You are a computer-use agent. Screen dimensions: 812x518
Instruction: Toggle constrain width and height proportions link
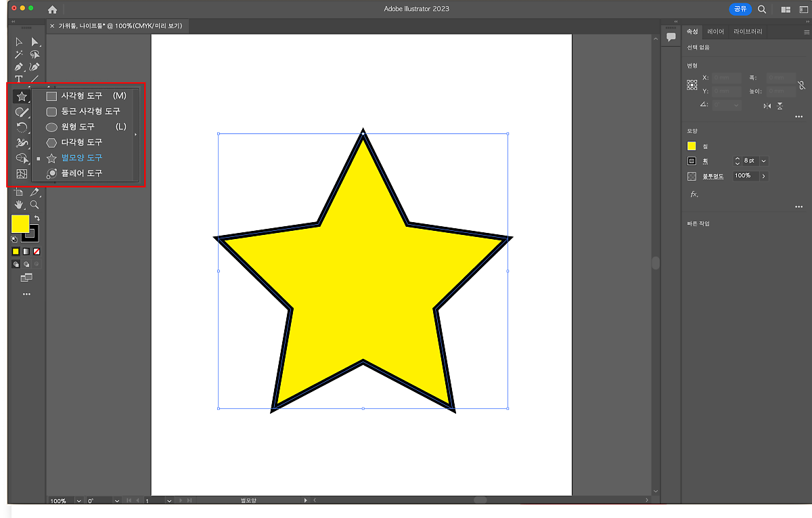tap(802, 85)
